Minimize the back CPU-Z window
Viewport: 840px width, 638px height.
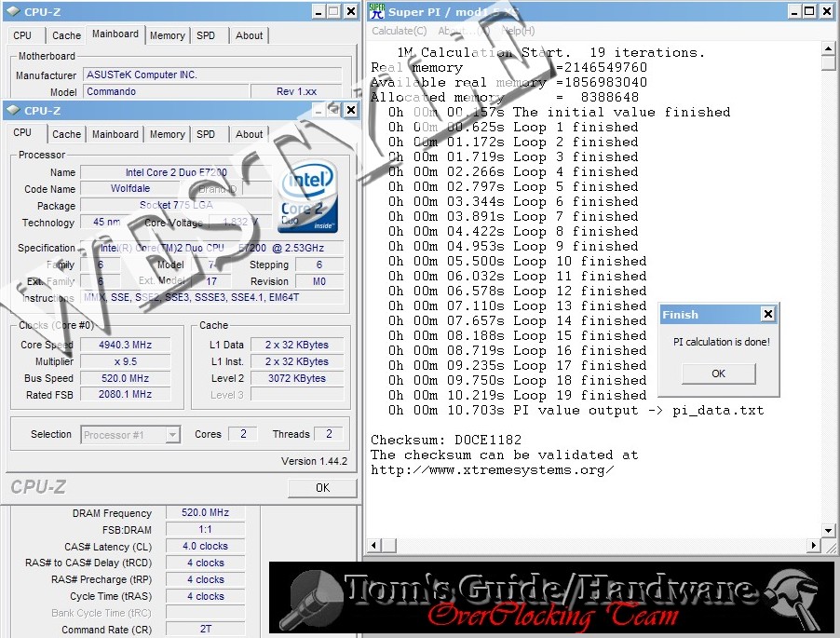tap(318, 11)
